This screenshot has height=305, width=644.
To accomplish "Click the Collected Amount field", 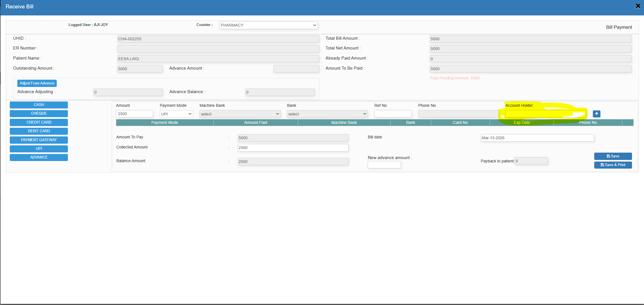I will [x=293, y=148].
